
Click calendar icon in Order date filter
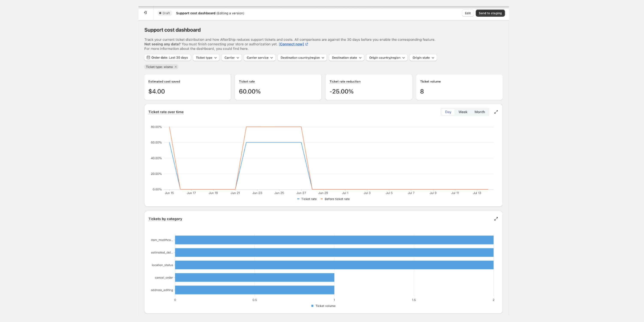(x=148, y=58)
